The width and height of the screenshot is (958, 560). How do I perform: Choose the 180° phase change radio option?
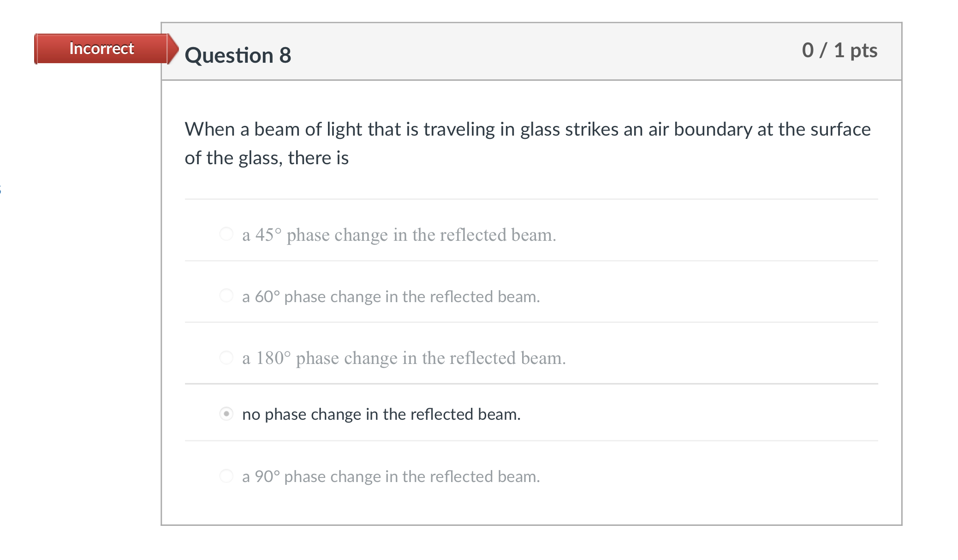point(226,357)
